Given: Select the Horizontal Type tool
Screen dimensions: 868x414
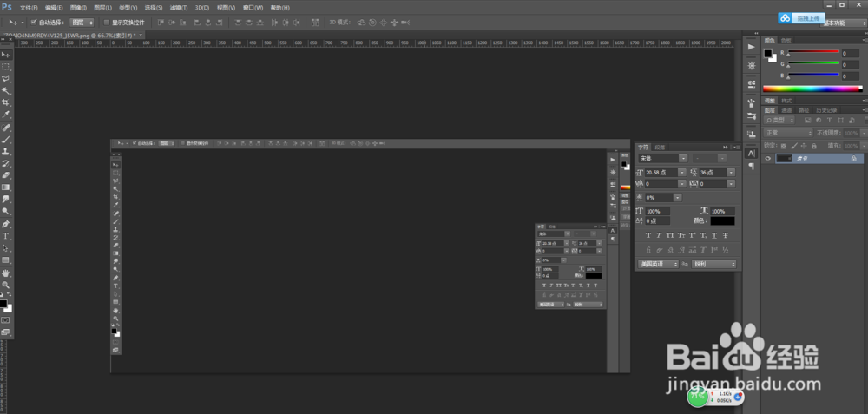Looking at the screenshot, I should point(6,236).
